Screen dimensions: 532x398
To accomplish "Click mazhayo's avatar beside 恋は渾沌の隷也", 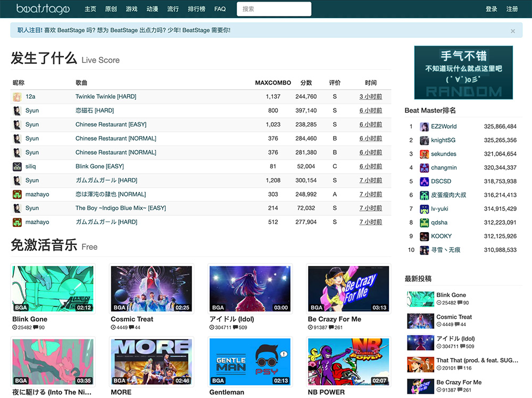I will click(17, 194).
